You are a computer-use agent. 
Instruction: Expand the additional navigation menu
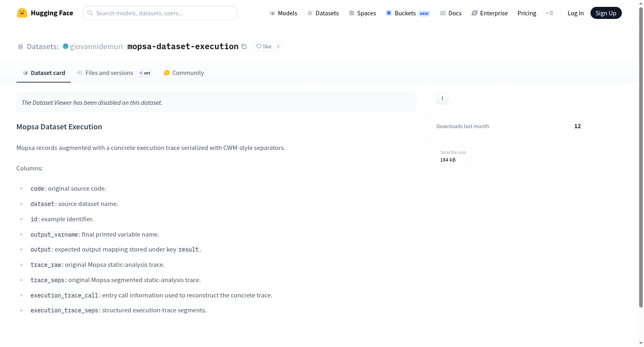coord(549,13)
